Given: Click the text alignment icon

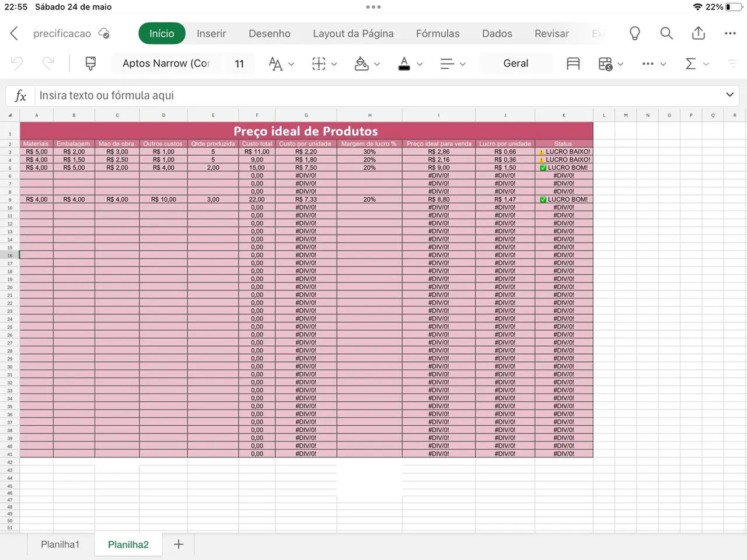Looking at the screenshot, I should (447, 64).
